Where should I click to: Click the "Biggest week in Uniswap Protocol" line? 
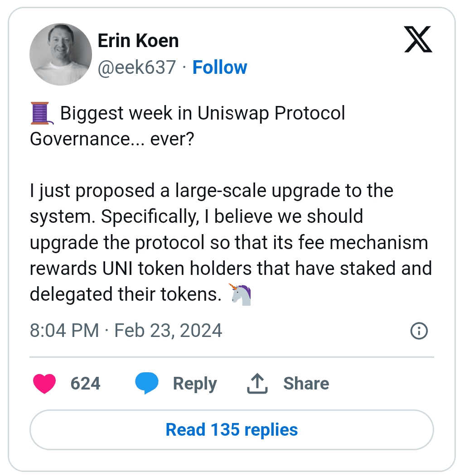pyautogui.click(x=203, y=113)
